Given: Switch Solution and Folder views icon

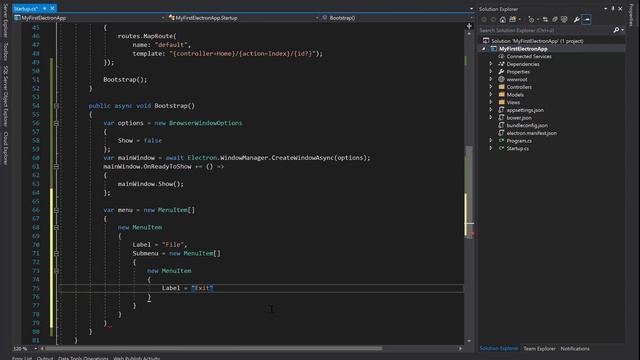Looking at the screenshot, I should point(513,20).
